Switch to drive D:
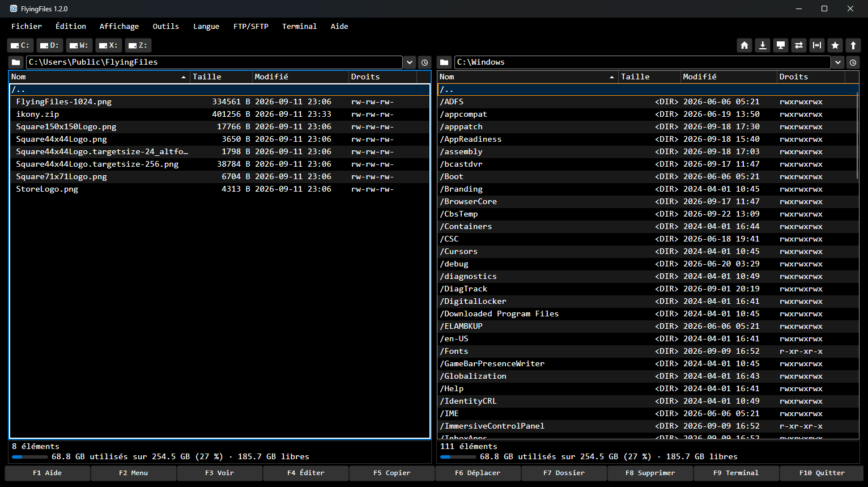The width and height of the screenshot is (868, 487). (x=50, y=45)
